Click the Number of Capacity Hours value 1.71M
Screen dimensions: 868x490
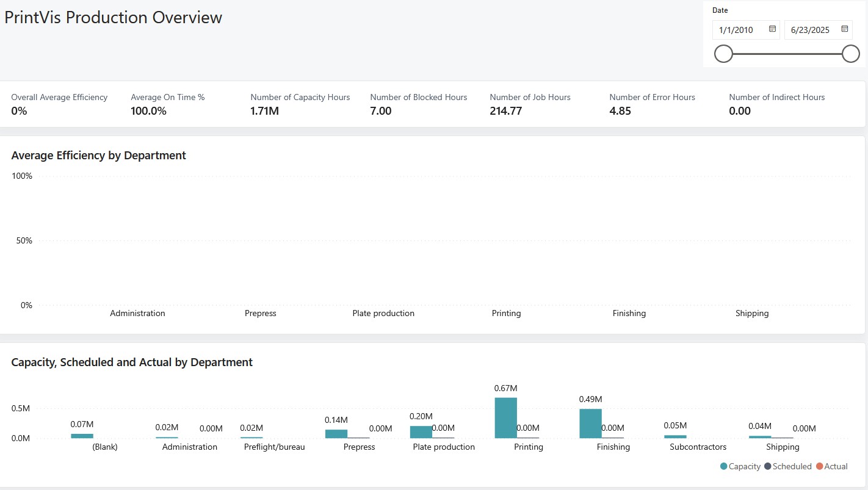(264, 111)
